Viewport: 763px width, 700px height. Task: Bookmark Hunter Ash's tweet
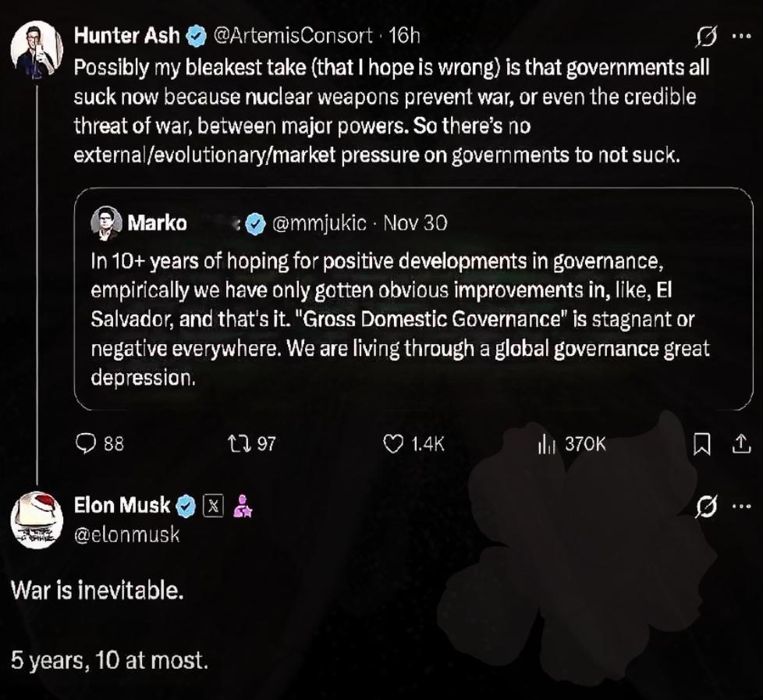[701, 444]
